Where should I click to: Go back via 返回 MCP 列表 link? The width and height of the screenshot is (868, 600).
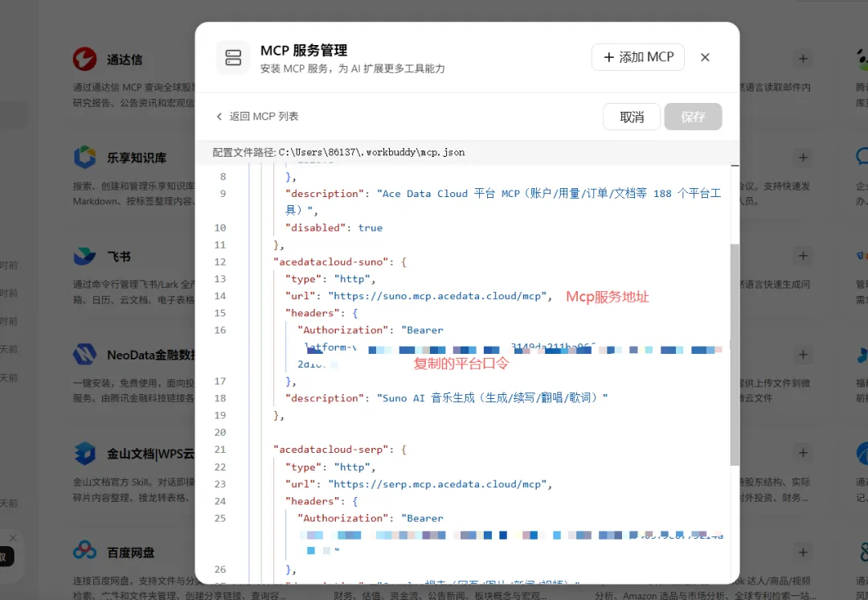[257, 117]
